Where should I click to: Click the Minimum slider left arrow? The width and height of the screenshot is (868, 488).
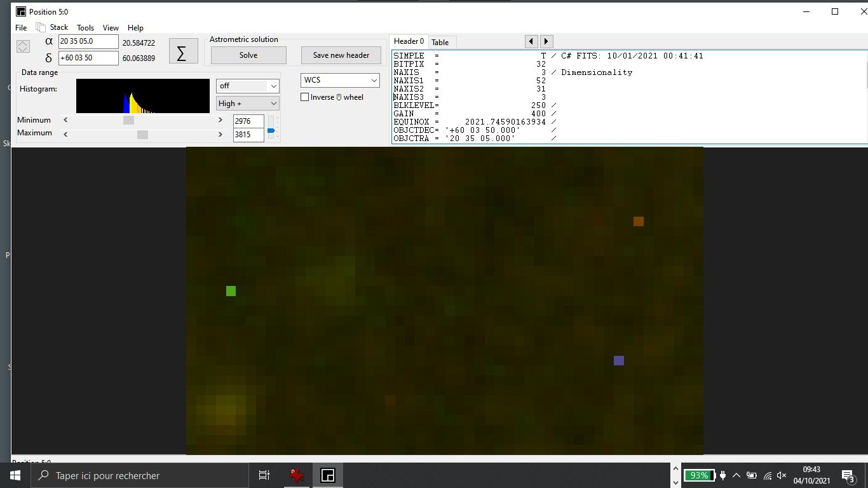click(65, 120)
